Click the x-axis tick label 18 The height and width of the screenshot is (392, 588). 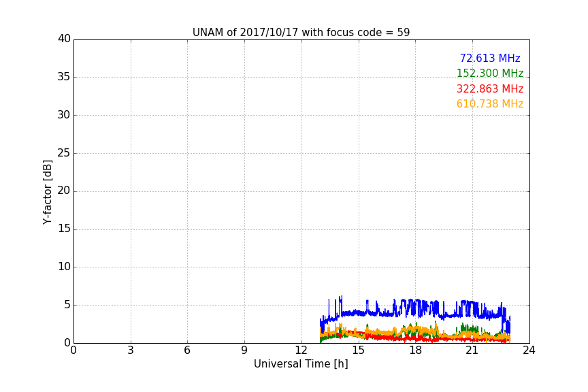(x=416, y=350)
